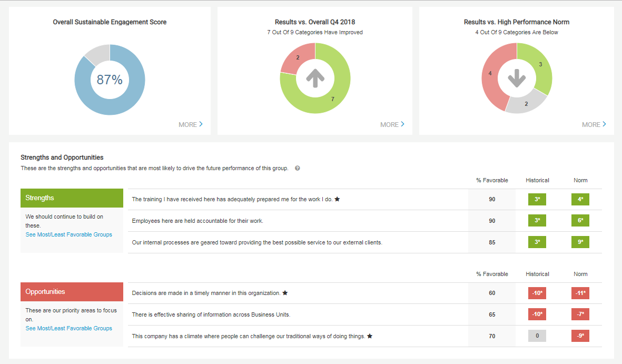This screenshot has width=622, height=364.
Task: Open See Most/Least Favorable Groups under Opportunities
Action: 68,328
